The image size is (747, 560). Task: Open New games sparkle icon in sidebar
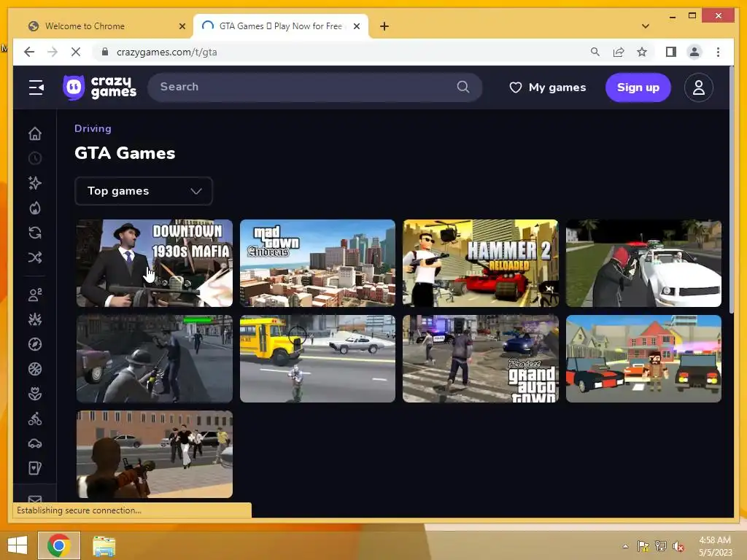pyautogui.click(x=35, y=183)
